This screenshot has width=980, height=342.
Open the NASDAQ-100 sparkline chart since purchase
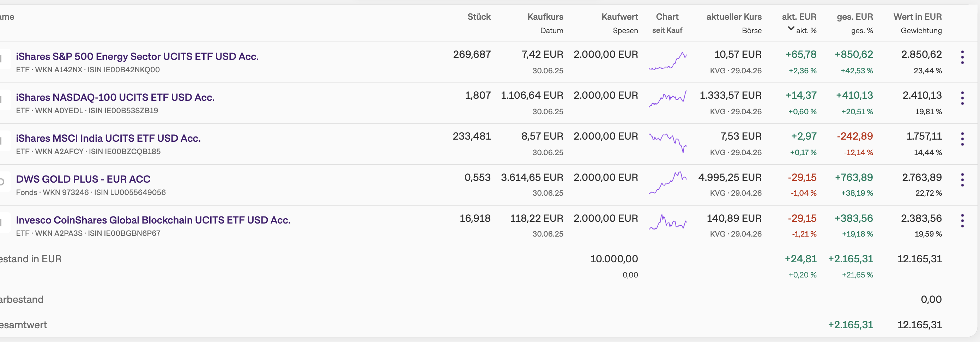coord(667,99)
